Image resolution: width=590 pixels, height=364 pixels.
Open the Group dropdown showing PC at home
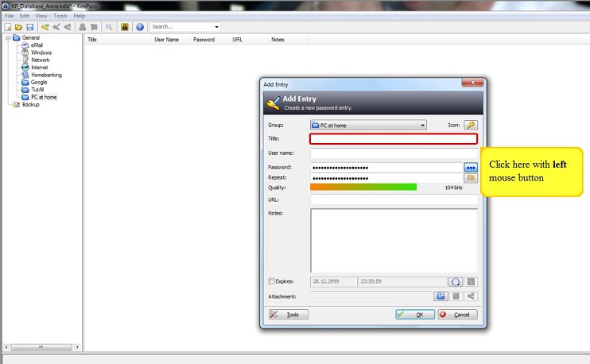(x=368, y=125)
